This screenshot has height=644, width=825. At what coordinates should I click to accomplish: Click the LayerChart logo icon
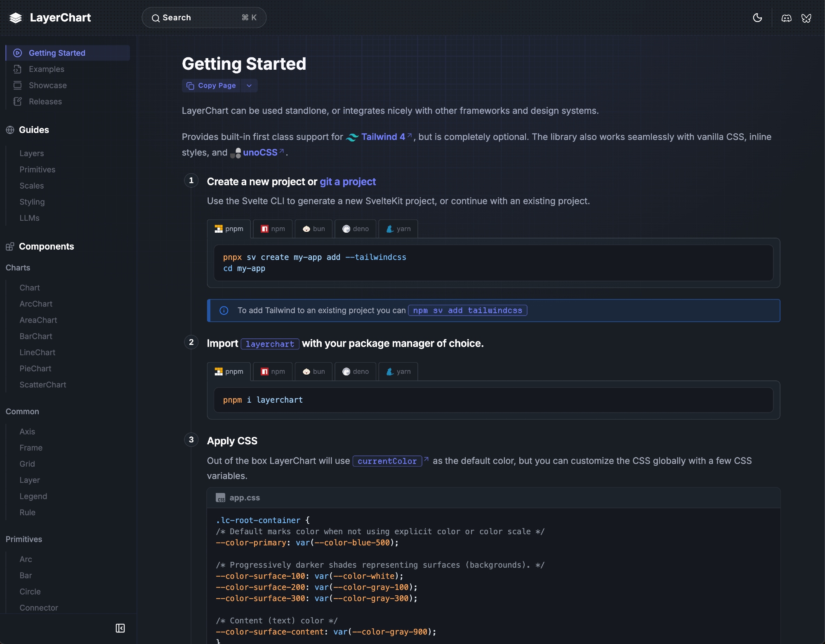coord(16,18)
